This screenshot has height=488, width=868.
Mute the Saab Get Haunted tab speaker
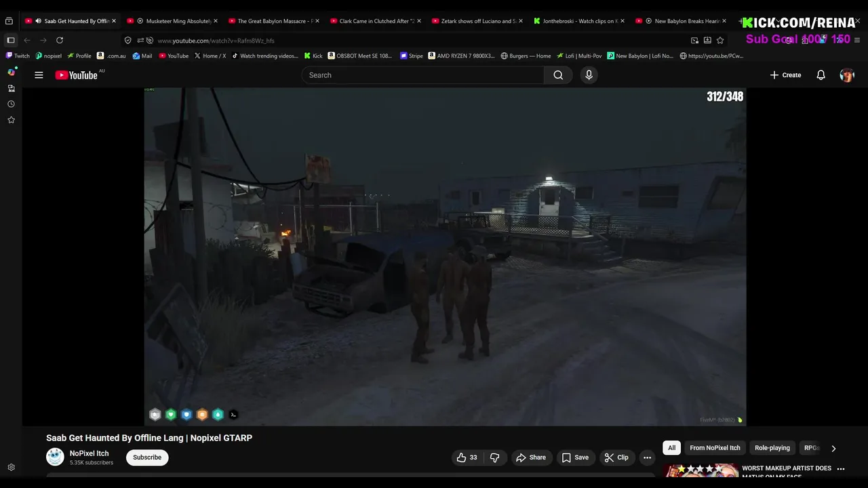38,21
